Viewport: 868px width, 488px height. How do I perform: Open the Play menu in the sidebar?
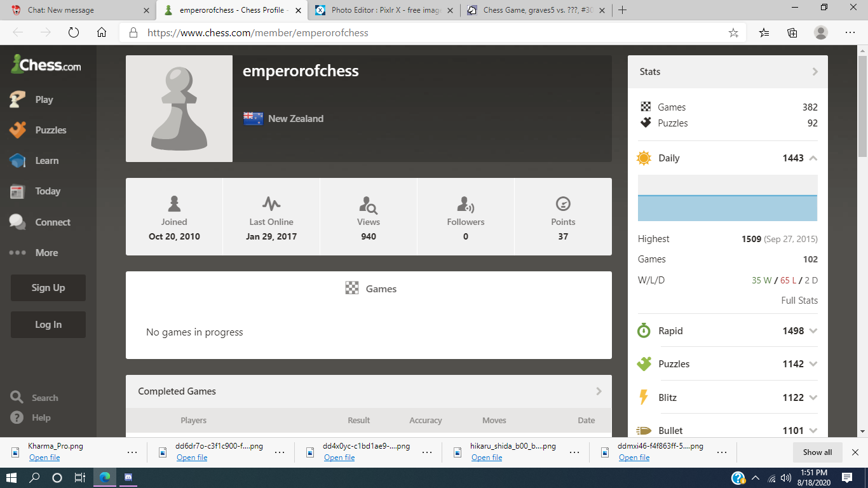point(32,99)
